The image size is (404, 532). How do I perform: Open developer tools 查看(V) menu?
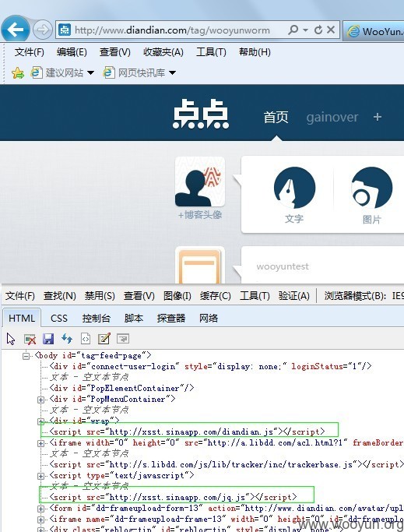click(139, 296)
